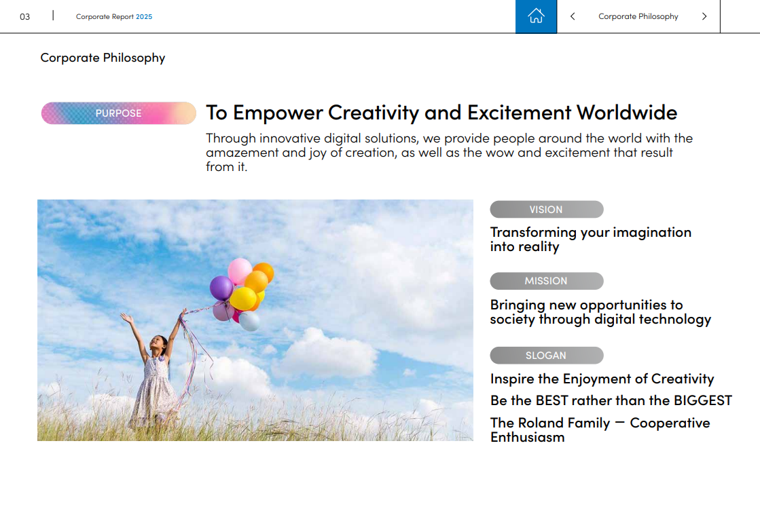
Task: Click Bringing new opportunities to society text
Action: 600,312
